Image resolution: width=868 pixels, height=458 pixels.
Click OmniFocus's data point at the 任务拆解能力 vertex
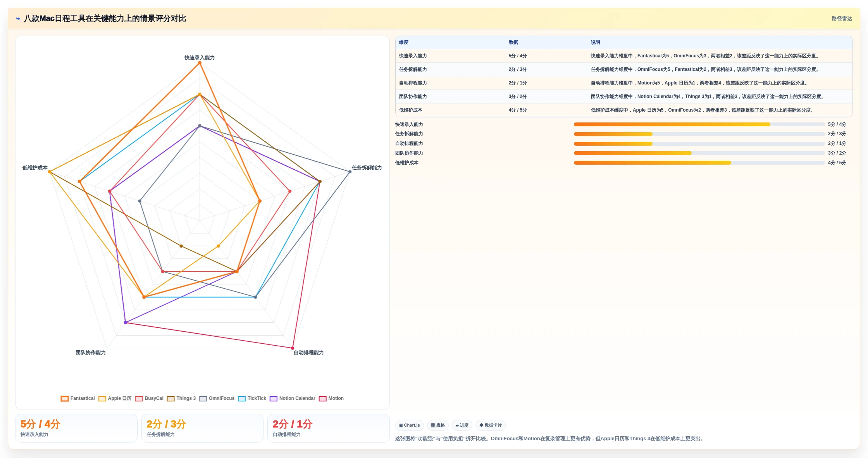[350, 172]
